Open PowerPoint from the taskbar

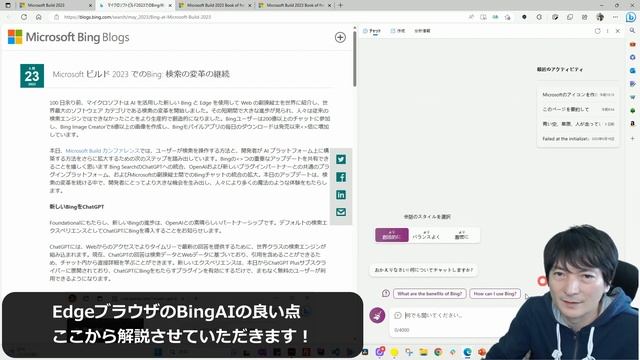point(482,352)
